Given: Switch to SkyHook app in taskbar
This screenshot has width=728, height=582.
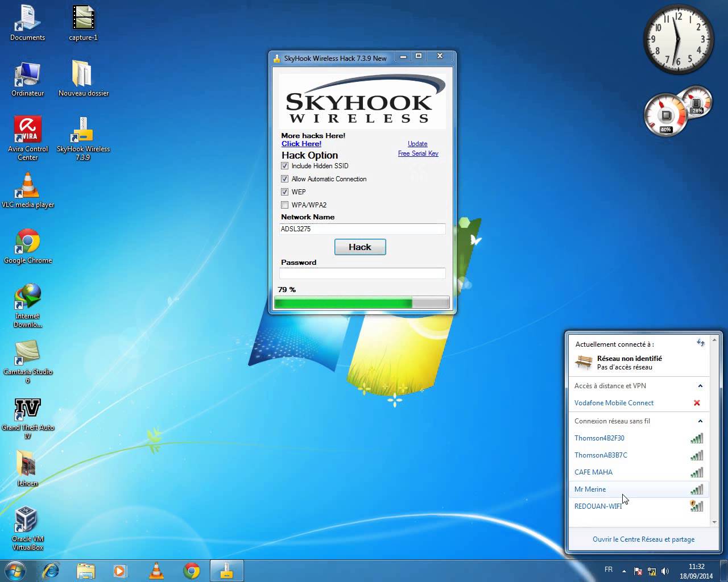Looking at the screenshot, I should point(227,570).
